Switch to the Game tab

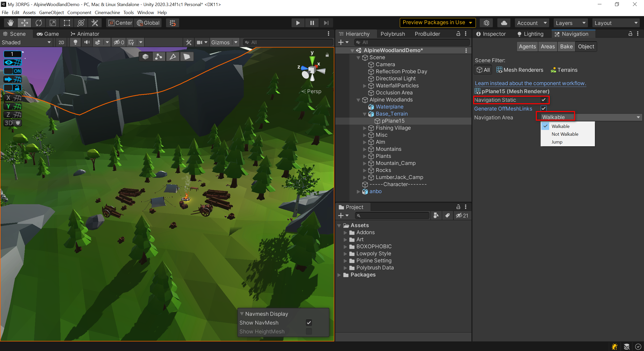click(x=48, y=34)
